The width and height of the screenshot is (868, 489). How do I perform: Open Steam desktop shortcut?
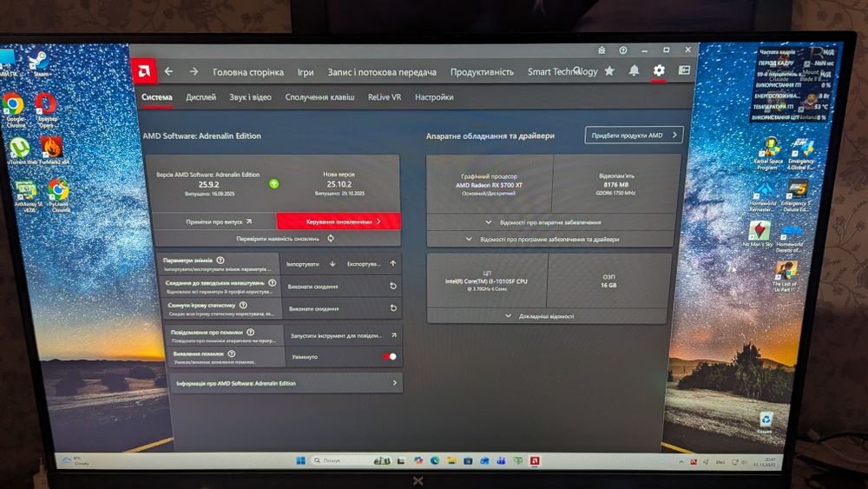(x=40, y=63)
